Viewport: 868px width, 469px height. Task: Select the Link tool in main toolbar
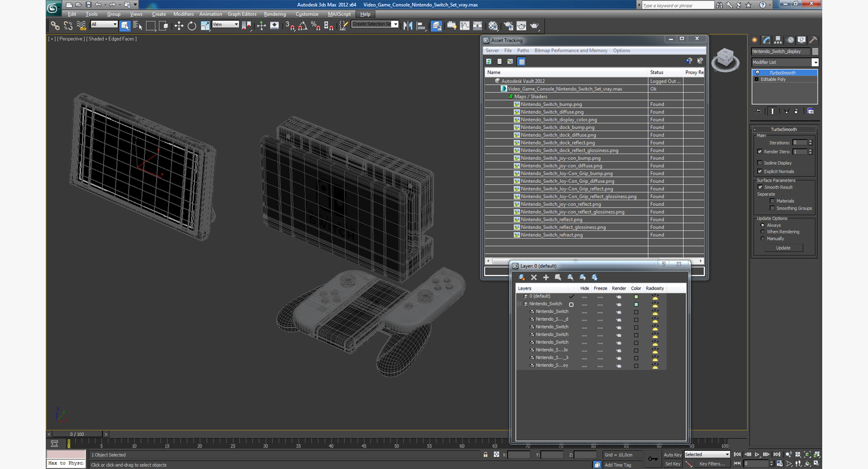point(55,26)
